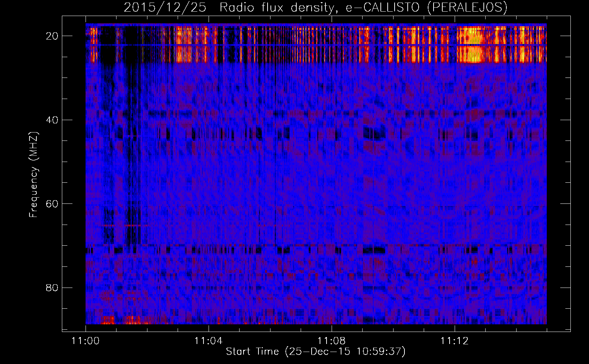The image size is (589, 364).
Task: Click the 11:04 time tick label
Action: coord(209,341)
